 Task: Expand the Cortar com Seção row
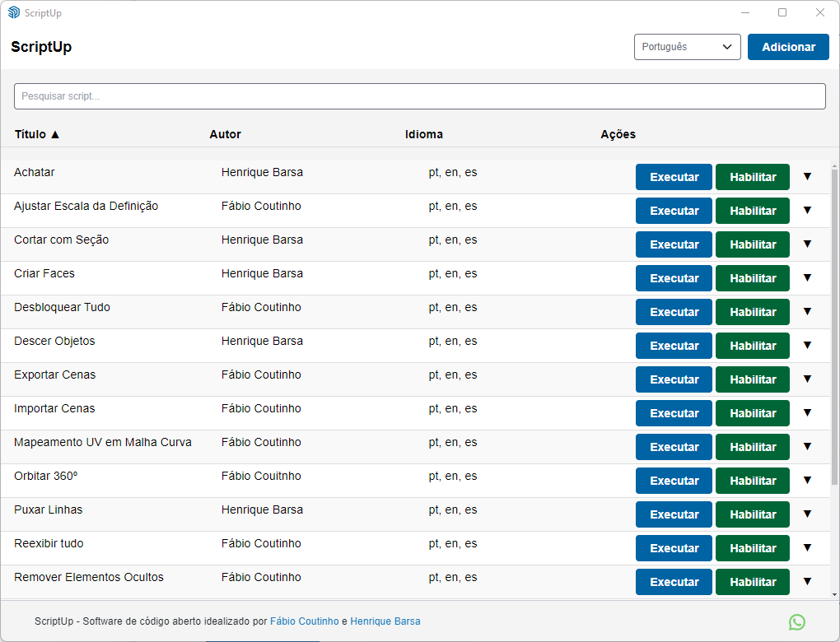(807, 244)
